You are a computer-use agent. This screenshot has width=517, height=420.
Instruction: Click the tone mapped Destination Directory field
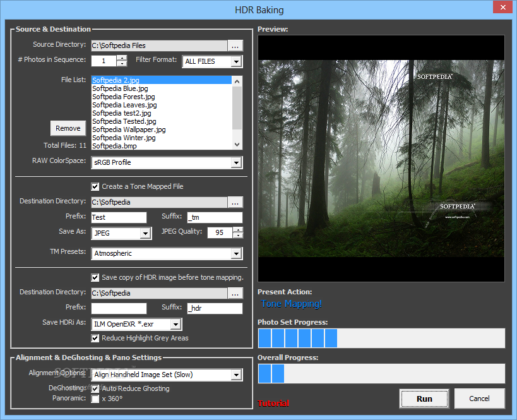(159, 203)
